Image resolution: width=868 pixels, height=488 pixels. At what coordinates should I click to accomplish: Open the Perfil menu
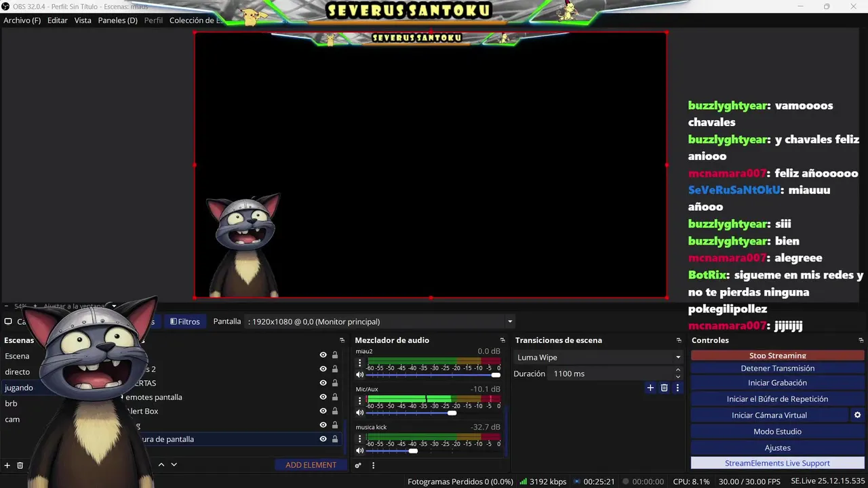[x=153, y=20]
